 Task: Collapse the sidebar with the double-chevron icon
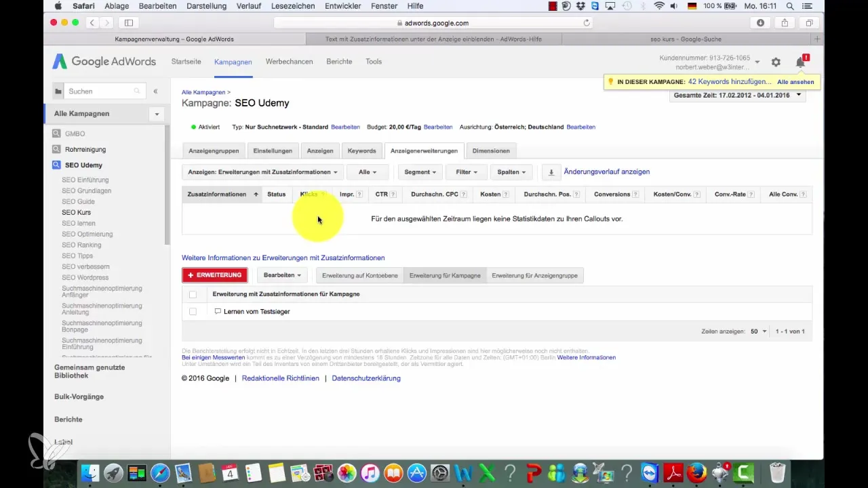click(x=155, y=91)
